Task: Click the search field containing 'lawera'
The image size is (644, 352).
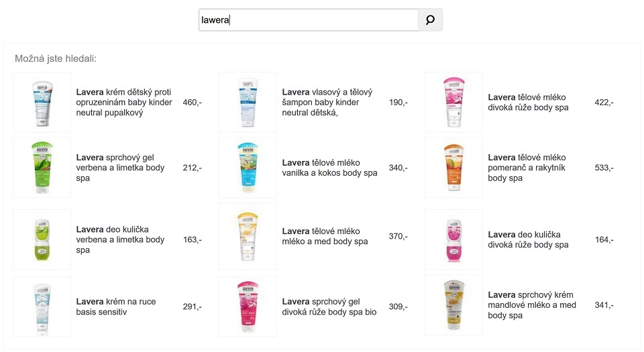Action: [309, 19]
